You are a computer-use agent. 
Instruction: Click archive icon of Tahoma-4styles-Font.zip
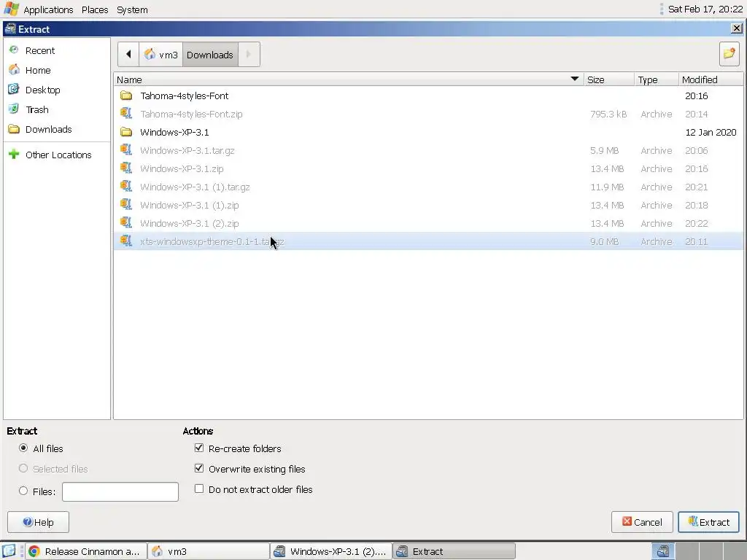pyautogui.click(x=126, y=114)
